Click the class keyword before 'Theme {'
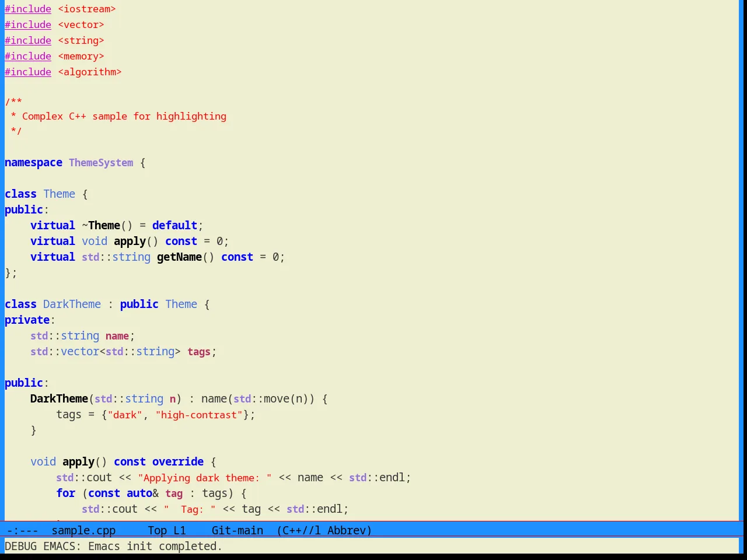 pyautogui.click(x=20, y=194)
